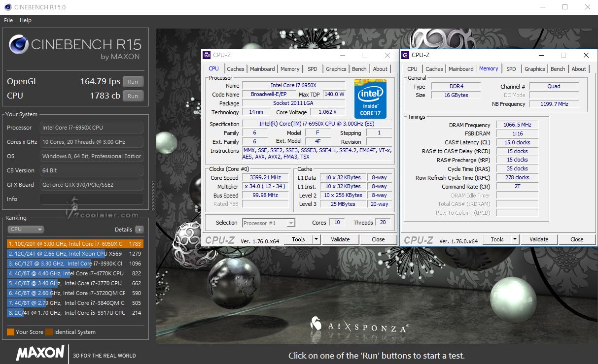The image size is (598, 364).
Task: Minimize the Cinebench R15.0 window
Action: 543,7
